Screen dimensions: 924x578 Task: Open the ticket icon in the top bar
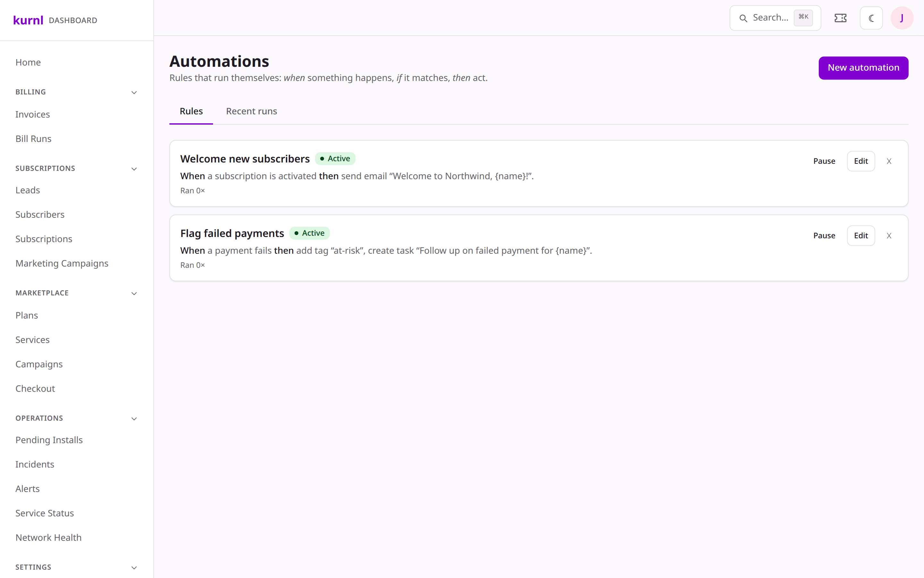(840, 18)
